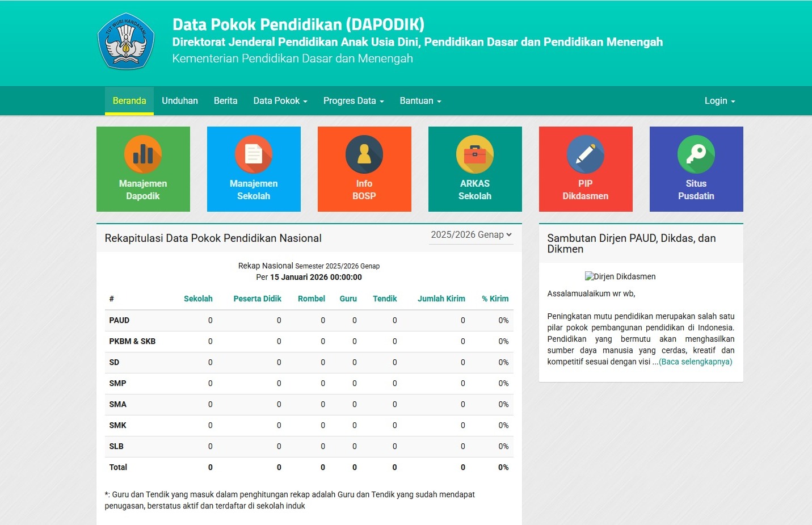
Task: Click the PIP Dikdasmen pencil icon
Action: coord(586,154)
